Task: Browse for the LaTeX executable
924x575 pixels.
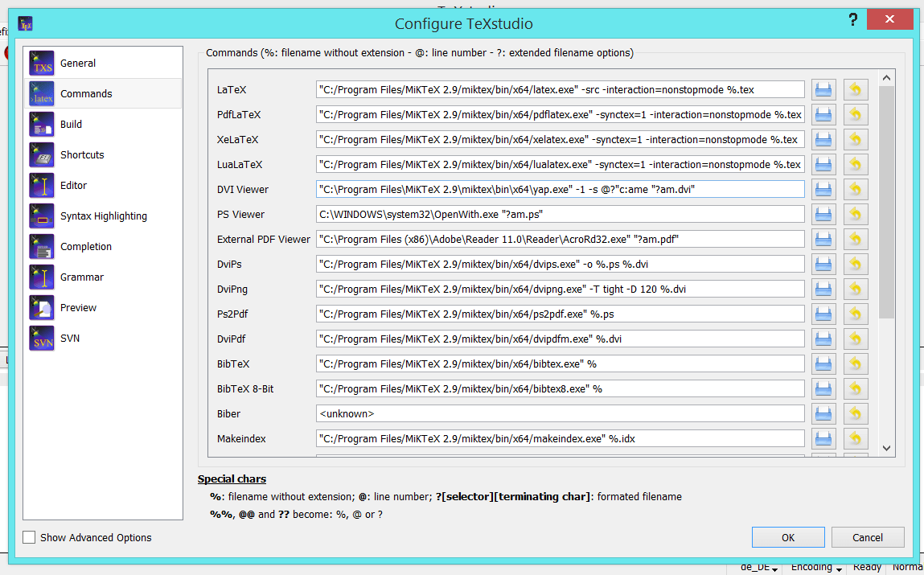Action: tap(823, 90)
